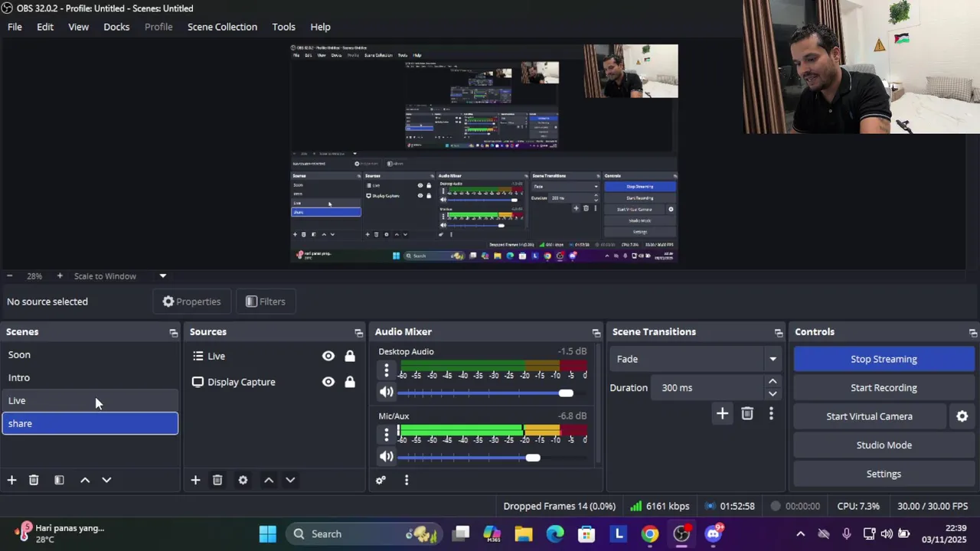The image size is (980, 551).
Task: Open View menu
Action: (79, 27)
